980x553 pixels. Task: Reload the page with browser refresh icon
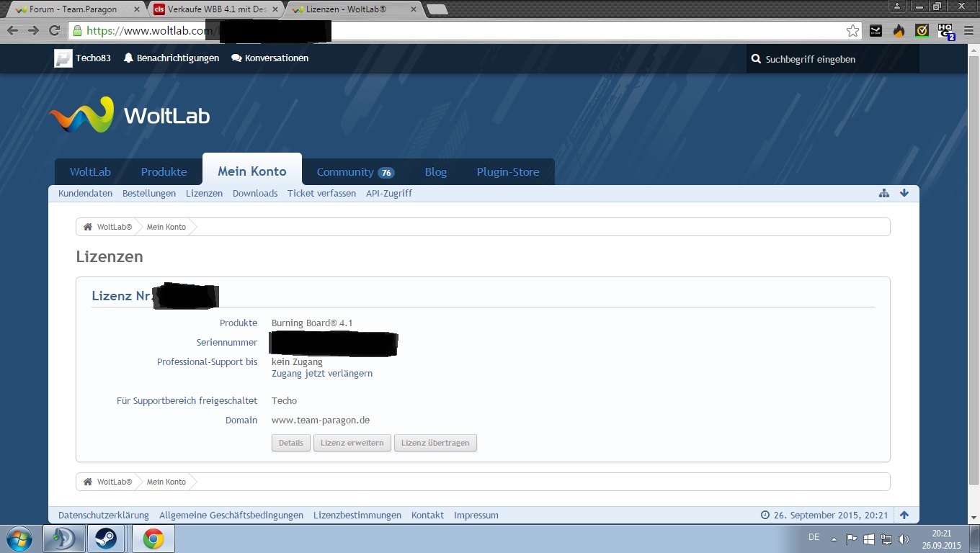53,30
